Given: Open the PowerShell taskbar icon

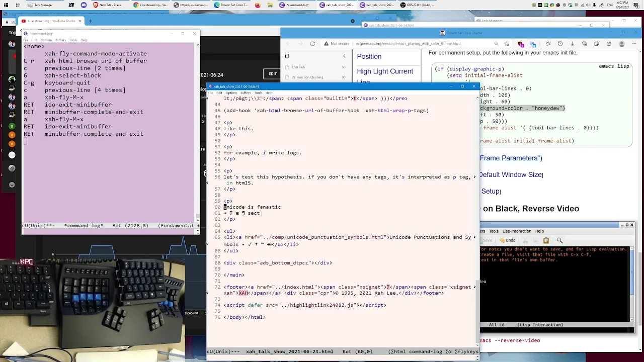Looking at the screenshot, I should (71, 5).
